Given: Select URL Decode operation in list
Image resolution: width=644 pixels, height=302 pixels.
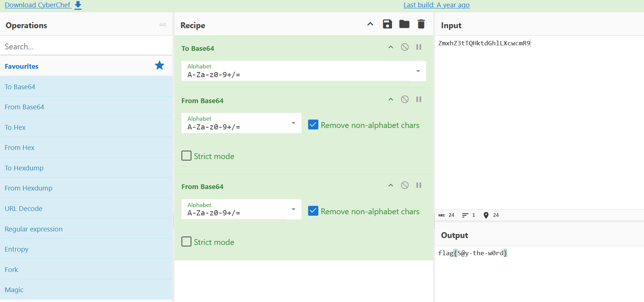Looking at the screenshot, I should 23,209.
